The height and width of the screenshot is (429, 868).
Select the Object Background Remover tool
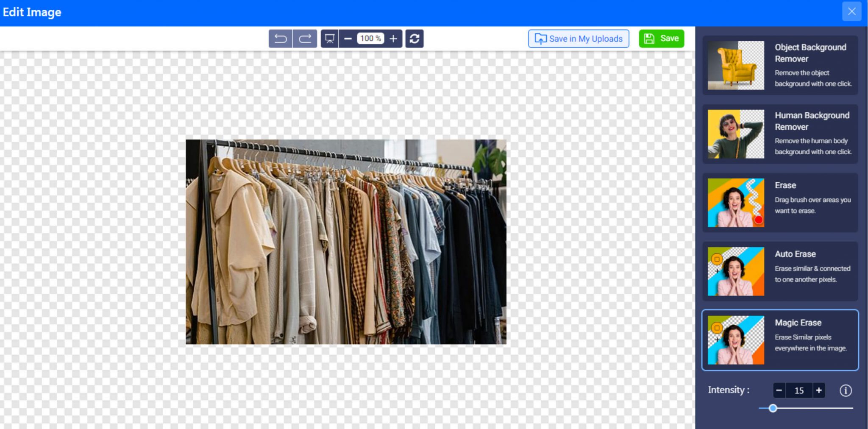pos(780,66)
